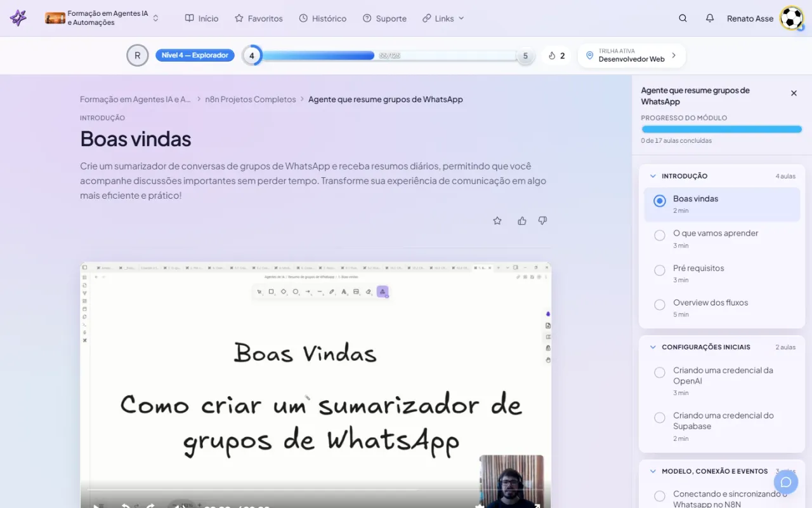Open Favoritos menu item
The height and width of the screenshot is (508, 812).
[259, 18]
